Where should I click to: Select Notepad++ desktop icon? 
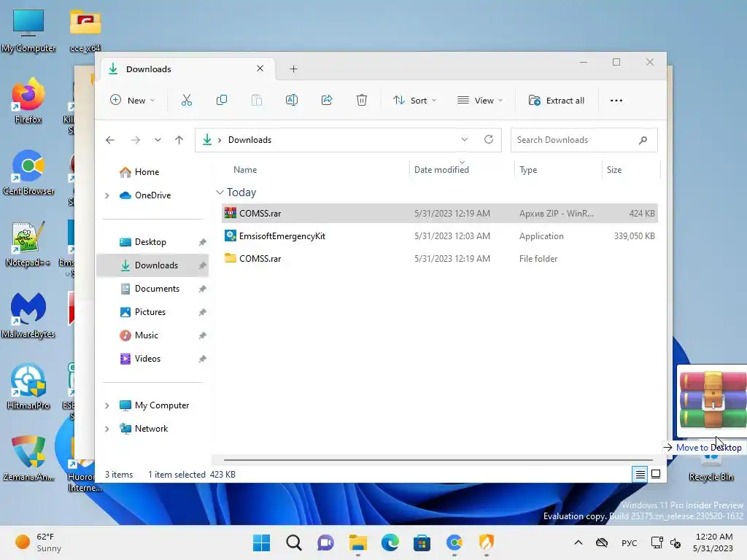(x=28, y=244)
